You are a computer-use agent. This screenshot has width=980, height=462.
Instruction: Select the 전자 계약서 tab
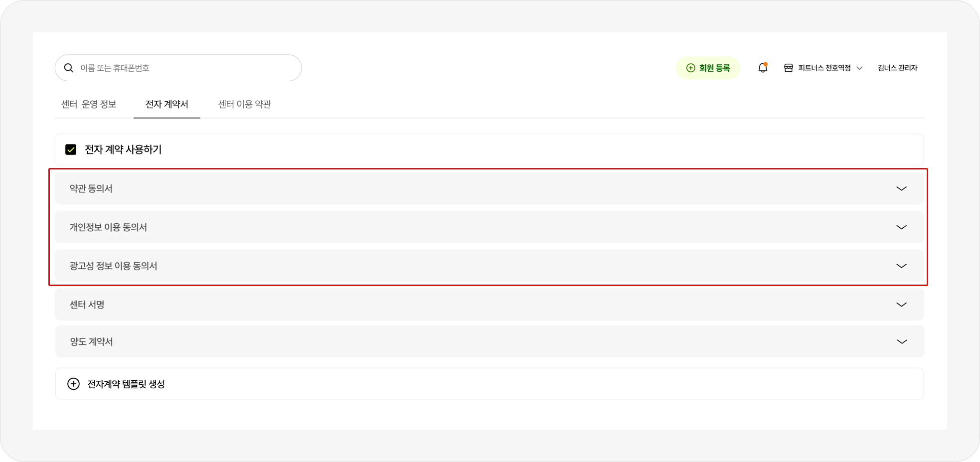pyautogui.click(x=167, y=104)
